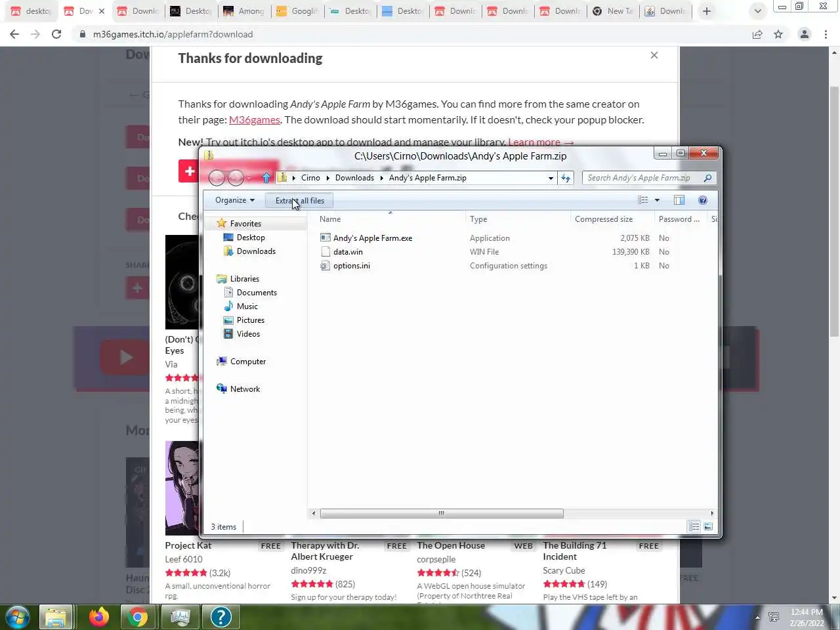
Task: Select options.ini file
Action: [x=352, y=266]
